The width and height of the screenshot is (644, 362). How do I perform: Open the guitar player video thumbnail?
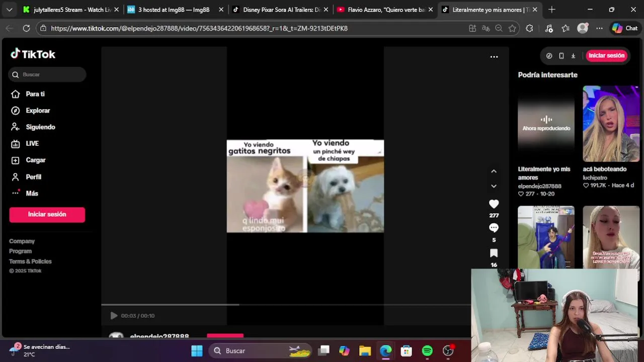[x=546, y=237]
